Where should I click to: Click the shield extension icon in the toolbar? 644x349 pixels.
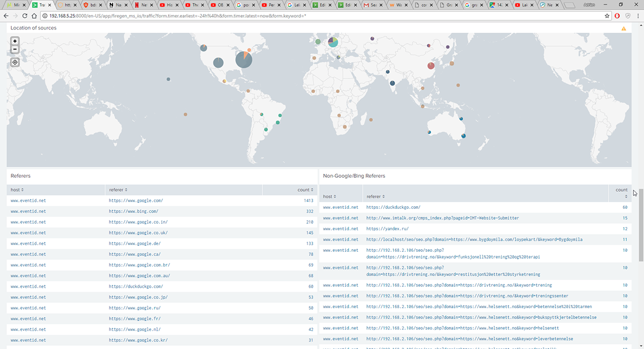pyautogui.click(x=628, y=16)
